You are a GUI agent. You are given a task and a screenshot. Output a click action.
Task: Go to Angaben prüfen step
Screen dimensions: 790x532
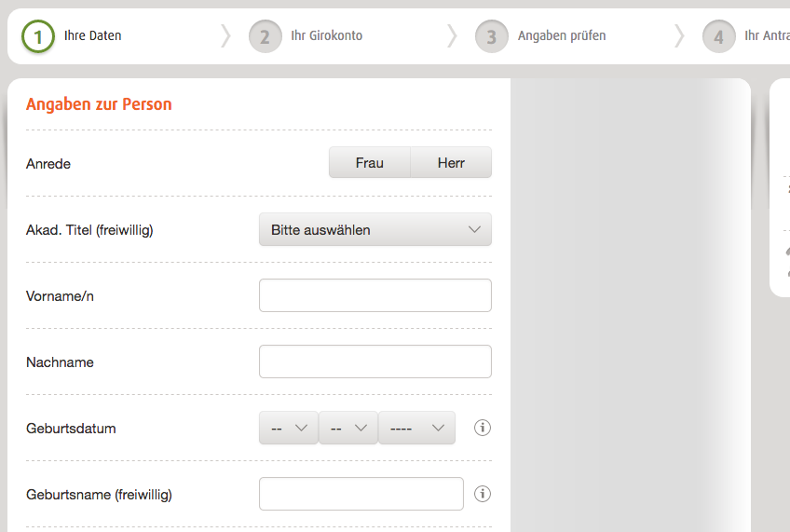562,35
